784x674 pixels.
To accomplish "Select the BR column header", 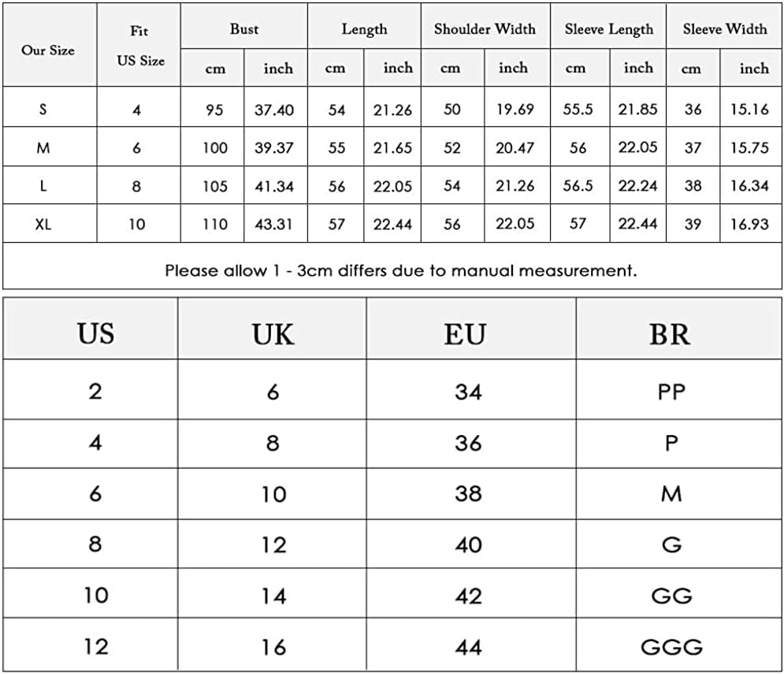I will (670, 333).
